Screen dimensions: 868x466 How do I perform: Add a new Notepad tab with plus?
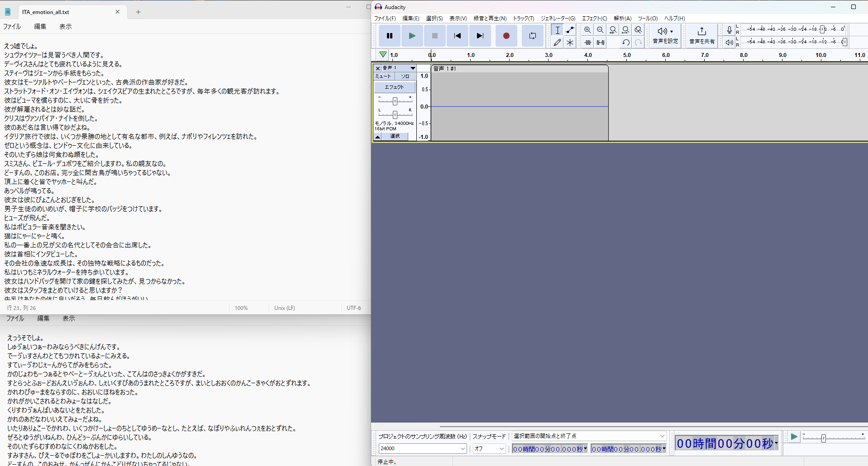pos(138,12)
